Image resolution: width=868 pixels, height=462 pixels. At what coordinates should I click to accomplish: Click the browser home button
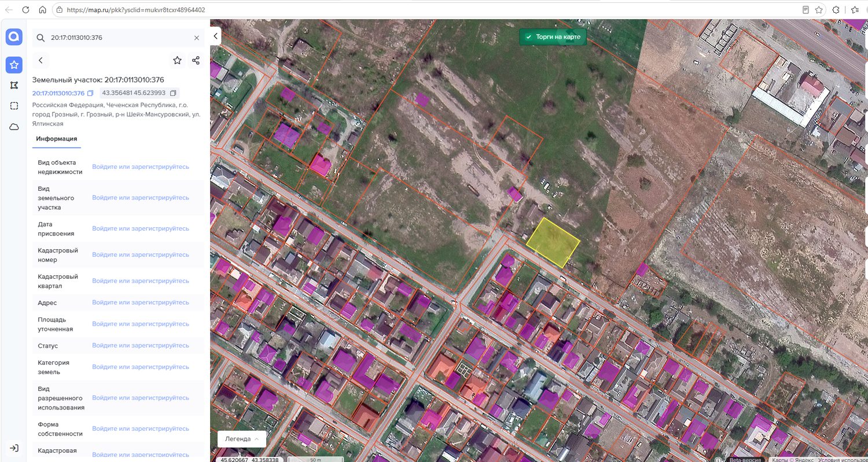(42, 10)
